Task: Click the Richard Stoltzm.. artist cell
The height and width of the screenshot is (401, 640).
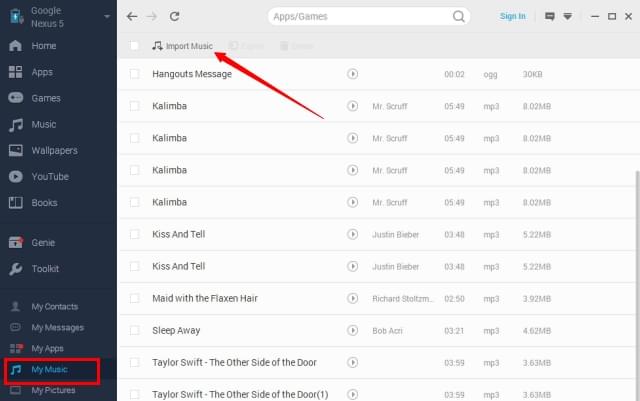Action: pyautogui.click(x=402, y=299)
